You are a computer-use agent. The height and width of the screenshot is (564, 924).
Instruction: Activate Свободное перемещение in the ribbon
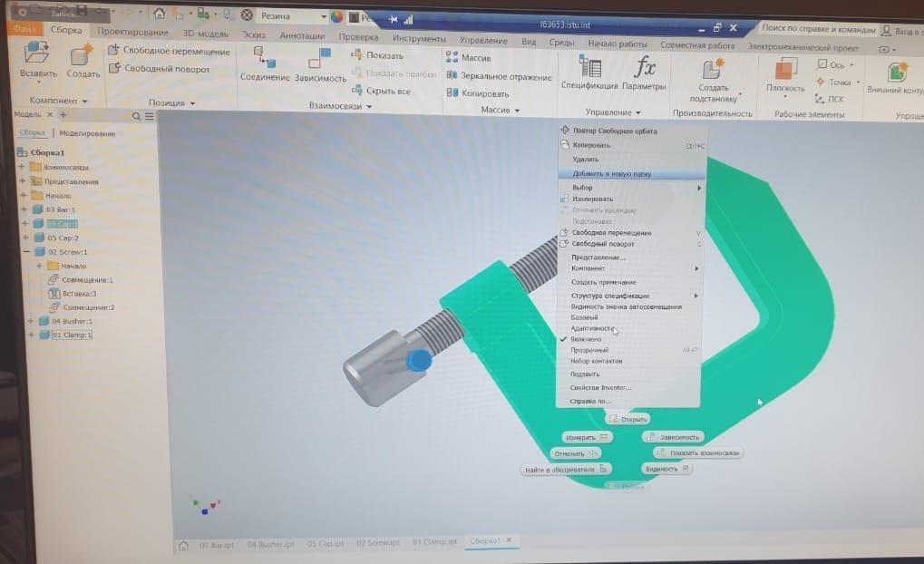(x=170, y=51)
